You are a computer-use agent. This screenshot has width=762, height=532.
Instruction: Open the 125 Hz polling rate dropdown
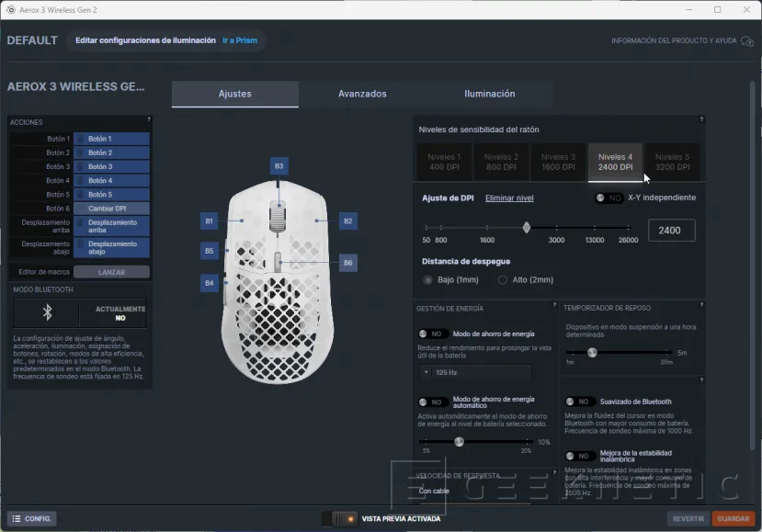tap(475, 373)
